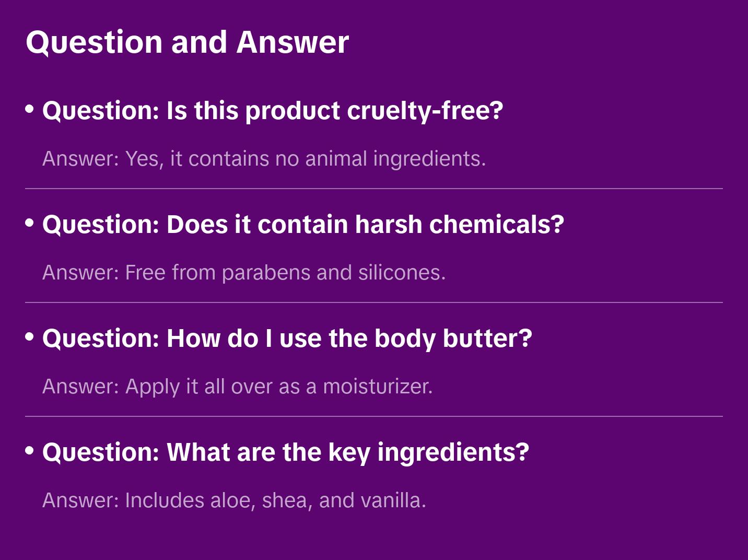Expand the "Does it contain harsh chemicals?" question
Screen dimensions: 748x560
point(303,225)
